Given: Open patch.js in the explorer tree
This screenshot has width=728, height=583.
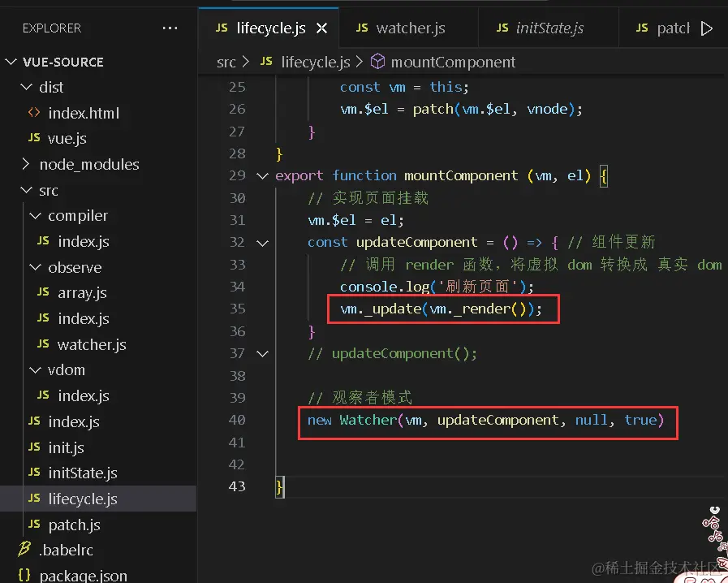Looking at the screenshot, I should 75,525.
